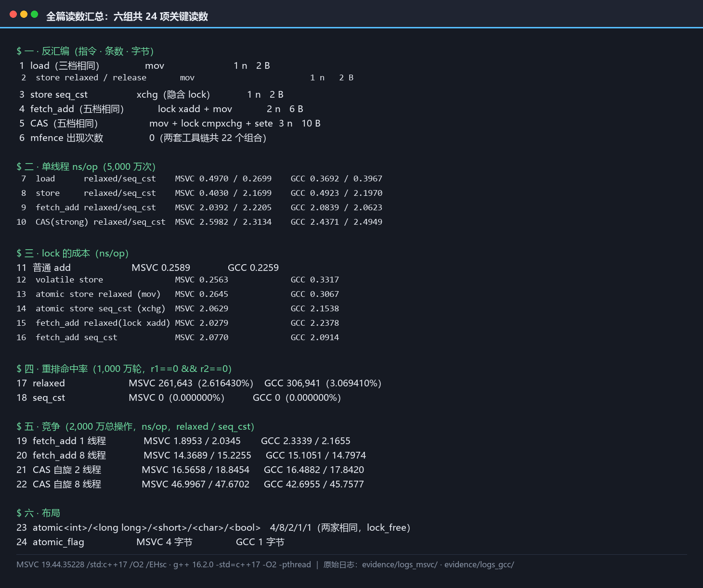Image resolution: width=703 pixels, height=588 pixels.
Task: Click 'mov + lock cmpxchg + sete' text
Action: pos(211,123)
